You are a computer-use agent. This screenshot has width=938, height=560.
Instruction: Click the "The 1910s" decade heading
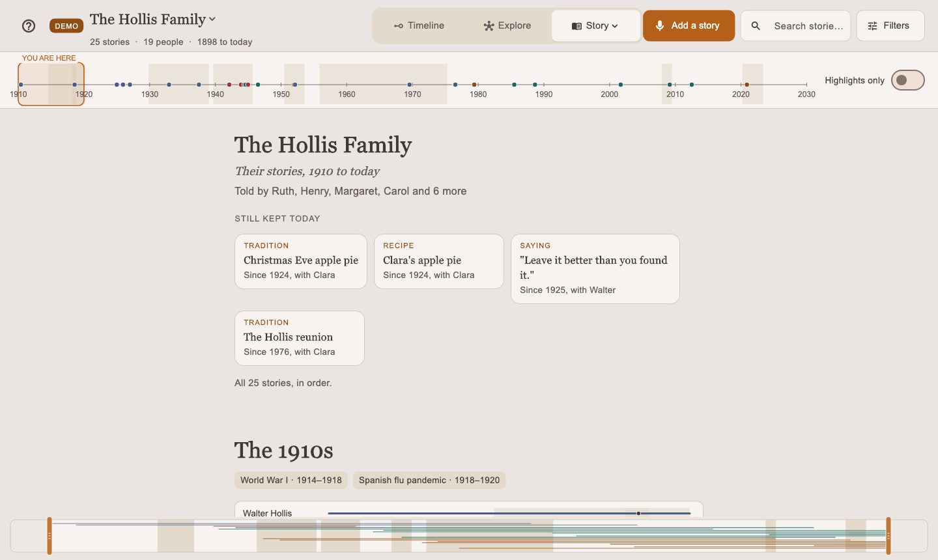coord(284,451)
